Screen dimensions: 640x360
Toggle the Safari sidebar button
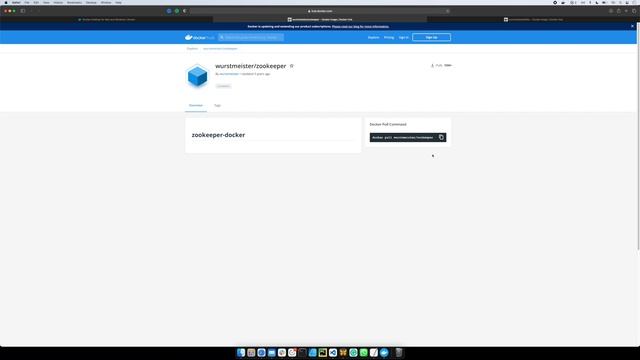pyautogui.click(x=23, y=11)
